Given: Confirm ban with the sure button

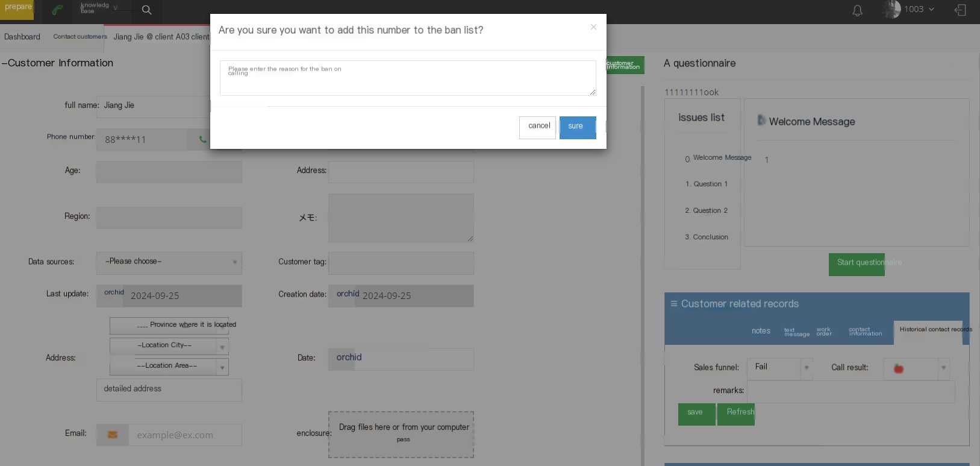Looking at the screenshot, I should click(x=578, y=127).
